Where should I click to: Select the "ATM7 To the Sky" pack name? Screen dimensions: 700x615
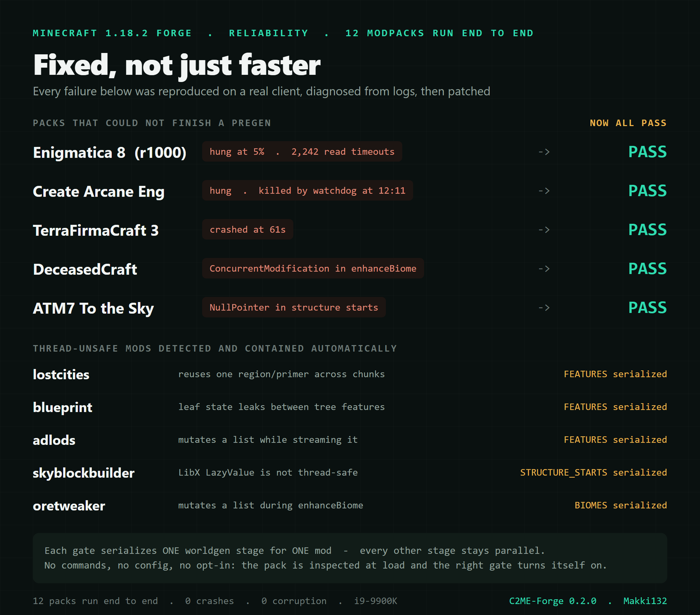(x=93, y=309)
